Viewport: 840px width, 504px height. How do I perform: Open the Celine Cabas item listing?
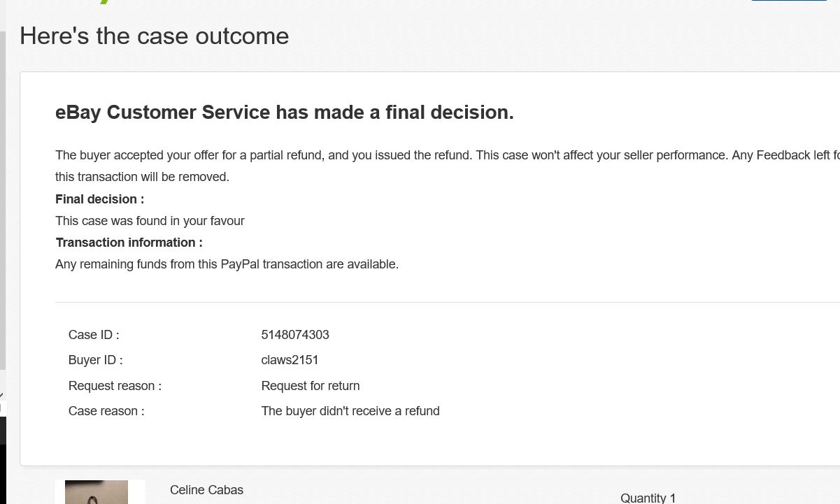click(206, 491)
